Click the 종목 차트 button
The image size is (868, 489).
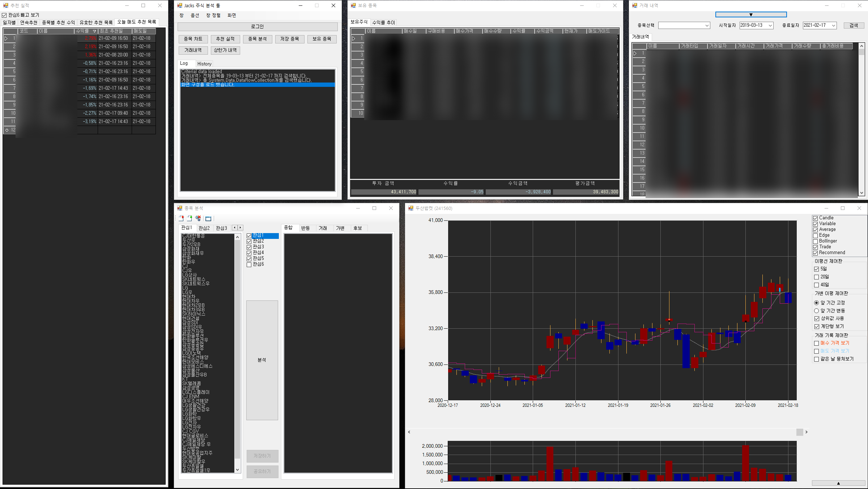(193, 39)
